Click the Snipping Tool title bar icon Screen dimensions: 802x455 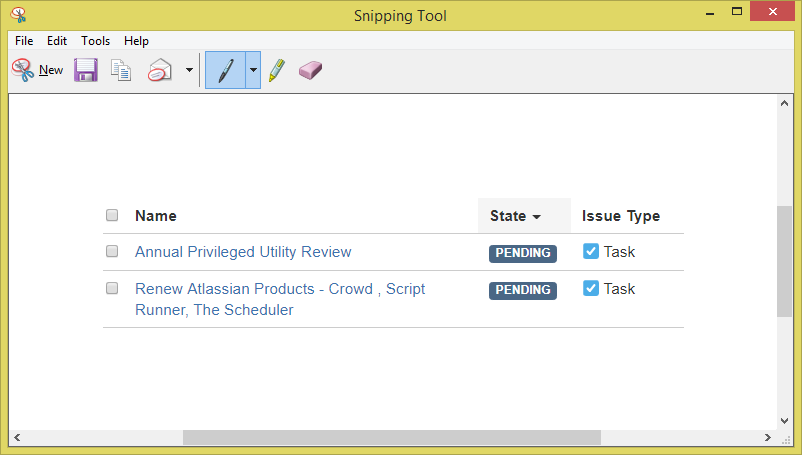coord(18,15)
